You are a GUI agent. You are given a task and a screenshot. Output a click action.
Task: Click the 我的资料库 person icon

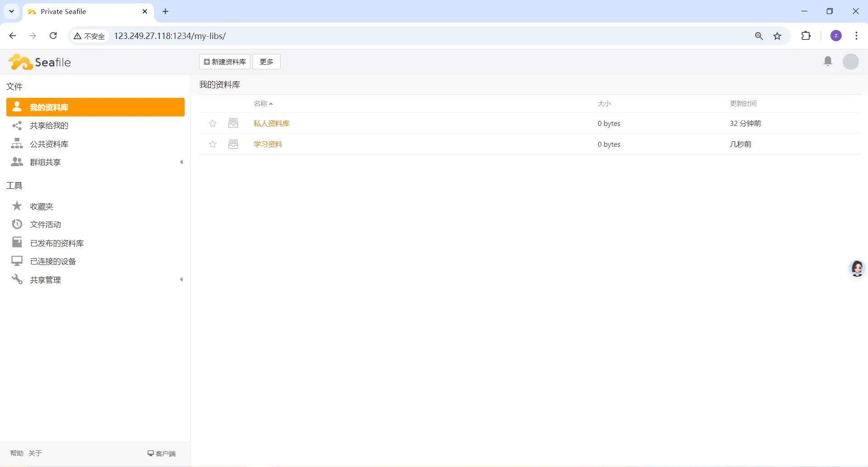point(17,106)
